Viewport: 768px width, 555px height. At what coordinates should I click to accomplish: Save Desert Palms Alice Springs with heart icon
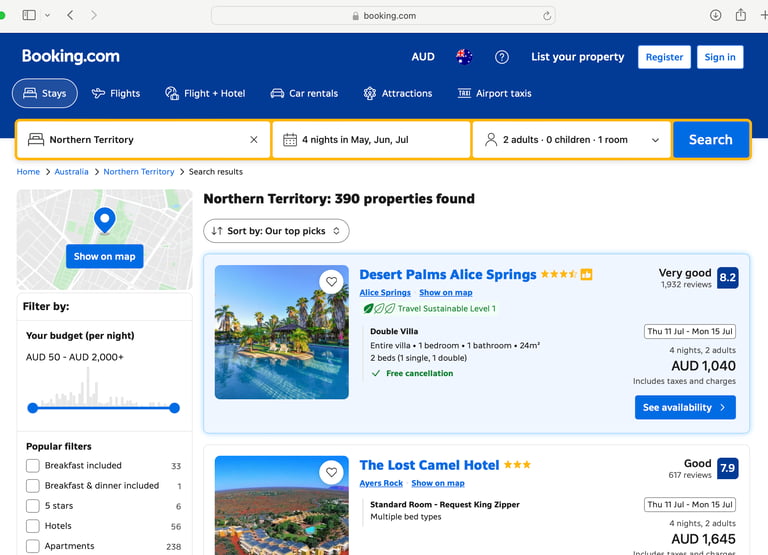[x=332, y=282]
